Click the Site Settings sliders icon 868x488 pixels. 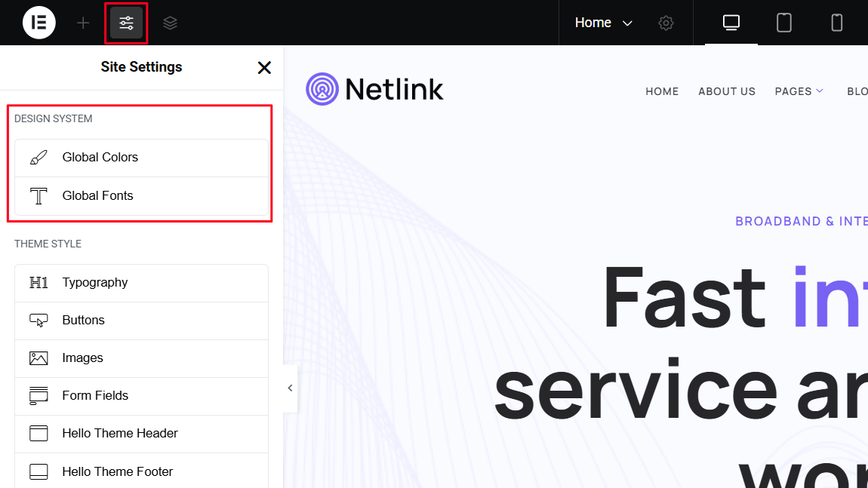[126, 23]
